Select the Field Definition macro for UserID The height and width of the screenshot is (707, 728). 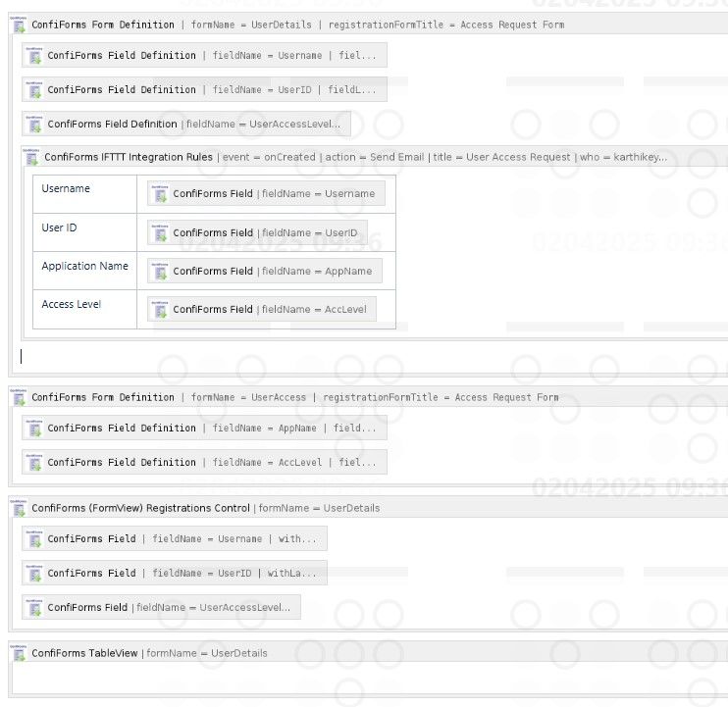click(x=204, y=89)
